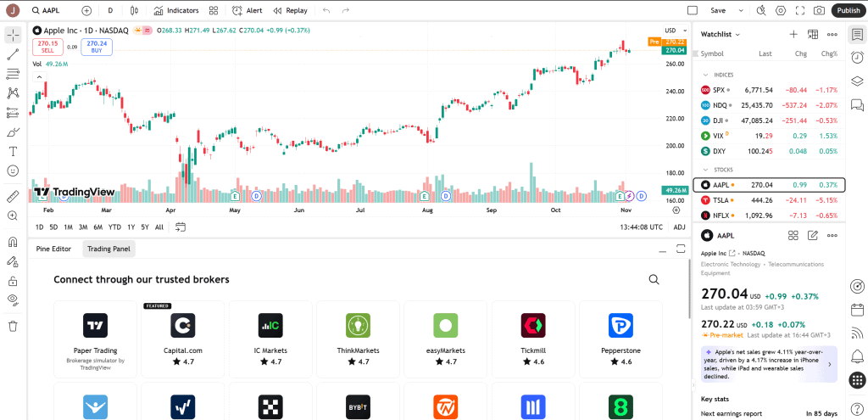Select the Text tool in left toolbar
This screenshot has height=420, width=868.
[13, 151]
